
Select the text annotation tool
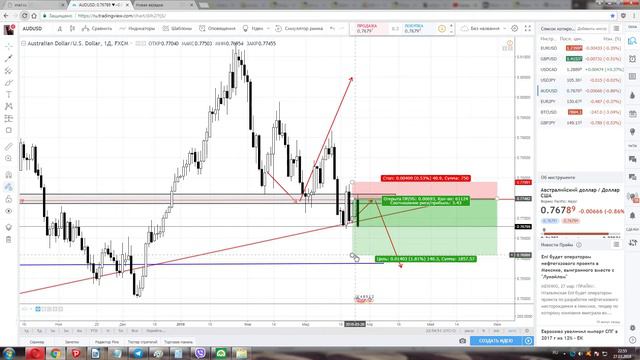9,95
